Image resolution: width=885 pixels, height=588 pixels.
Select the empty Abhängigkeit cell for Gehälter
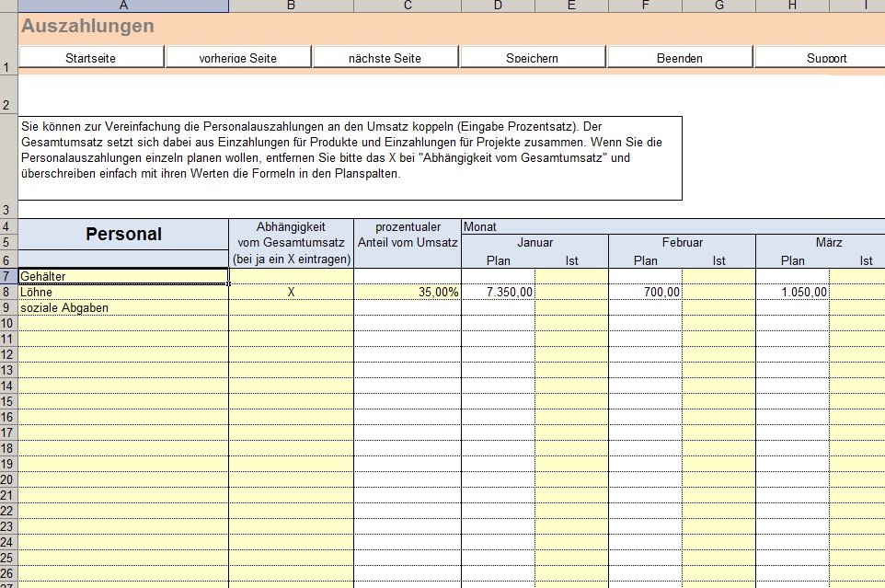coord(291,276)
